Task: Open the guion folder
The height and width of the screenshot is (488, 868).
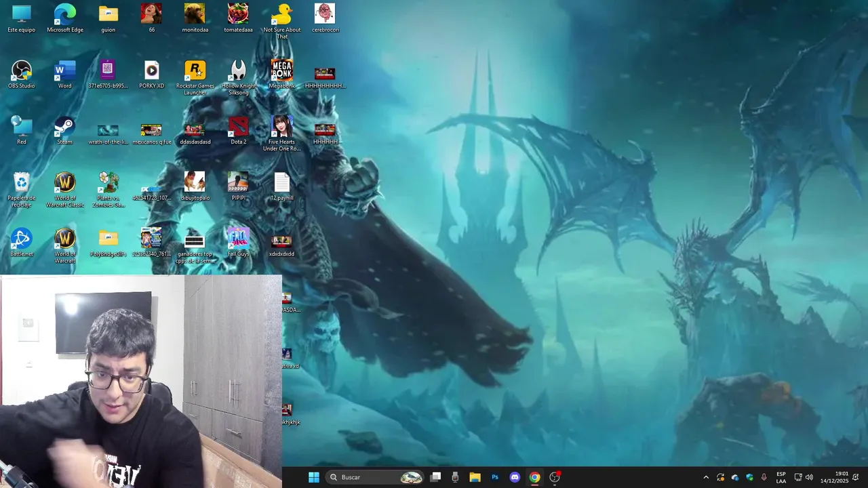Action: click(x=108, y=18)
